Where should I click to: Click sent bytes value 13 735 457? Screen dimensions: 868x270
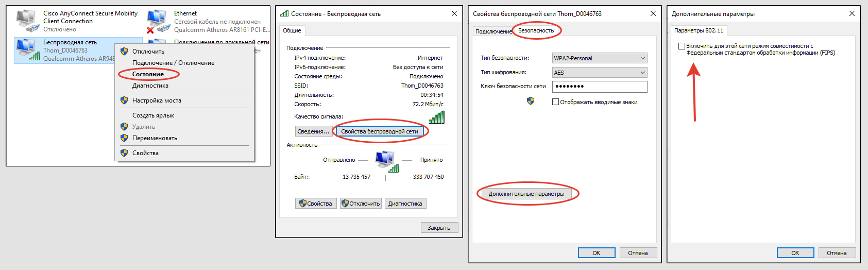[356, 177]
